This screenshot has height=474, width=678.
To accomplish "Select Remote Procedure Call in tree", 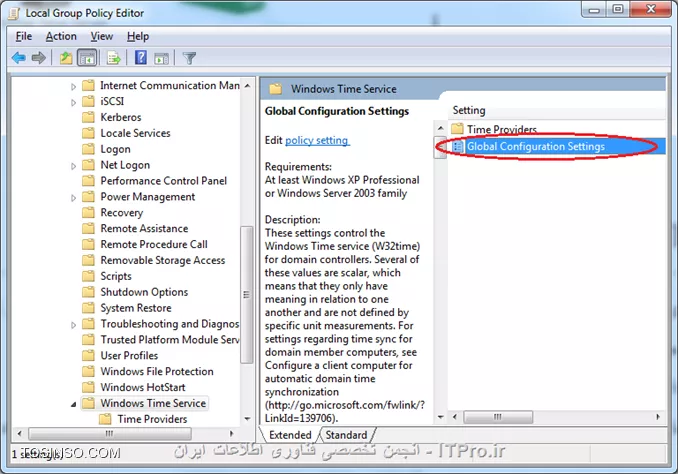I will (154, 244).
